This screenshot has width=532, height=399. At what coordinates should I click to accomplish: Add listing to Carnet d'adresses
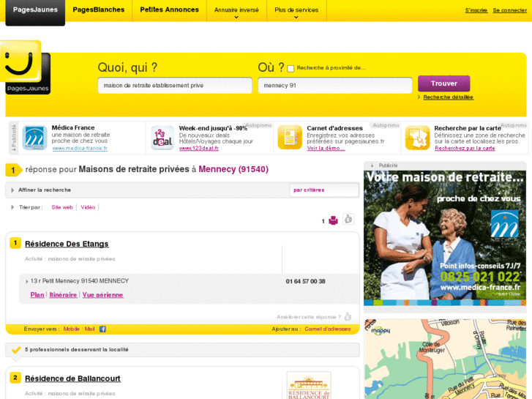tap(327, 329)
